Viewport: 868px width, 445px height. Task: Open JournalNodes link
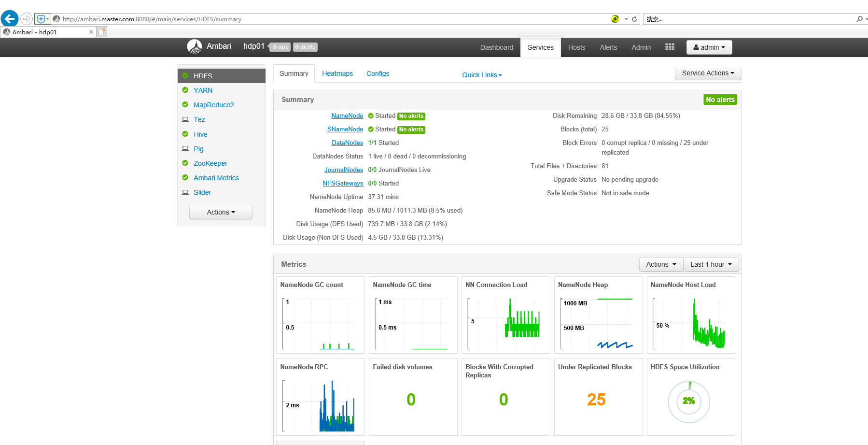344,170
